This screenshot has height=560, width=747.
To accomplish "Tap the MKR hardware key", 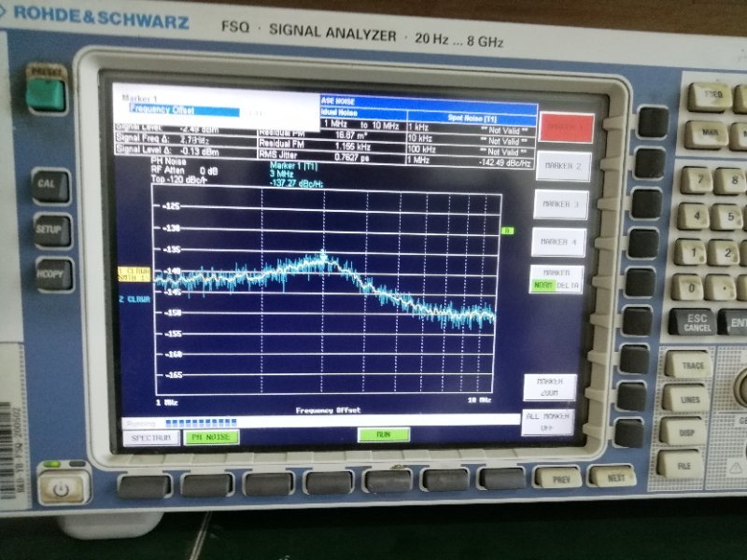I will [x=706, y=134].
